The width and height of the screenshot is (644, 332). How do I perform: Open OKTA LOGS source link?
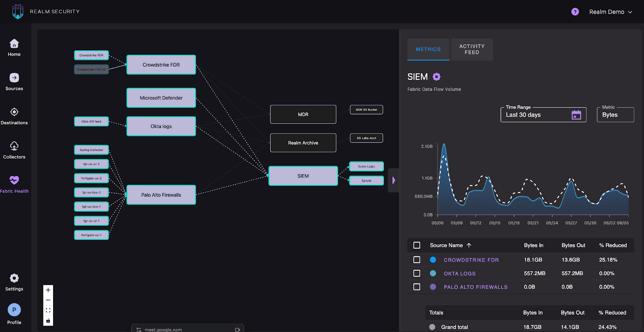point(460,273)
